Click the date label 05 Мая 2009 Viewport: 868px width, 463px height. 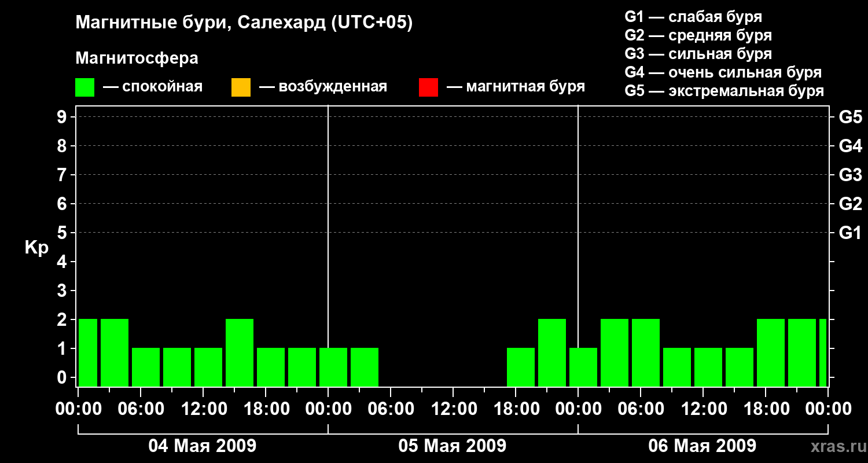pos(453,446)
